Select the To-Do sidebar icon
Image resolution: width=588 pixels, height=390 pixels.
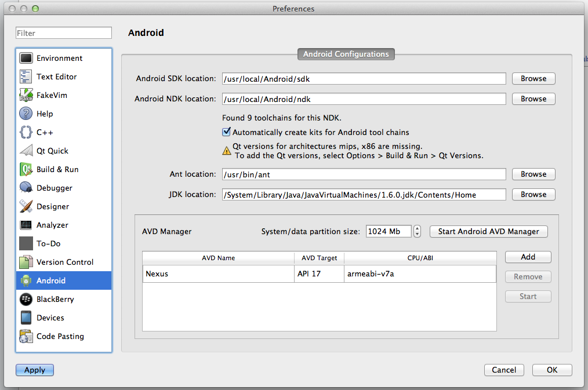tap(26, 243)
